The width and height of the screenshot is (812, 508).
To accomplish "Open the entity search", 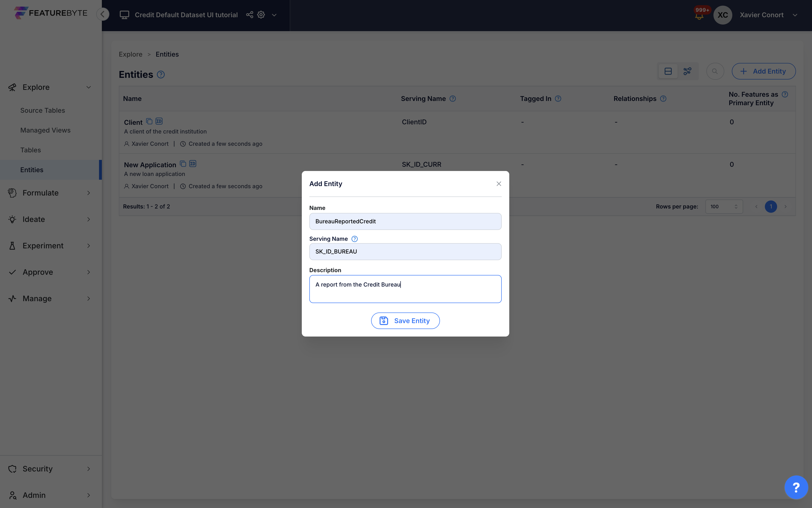I will pos(715,71).
